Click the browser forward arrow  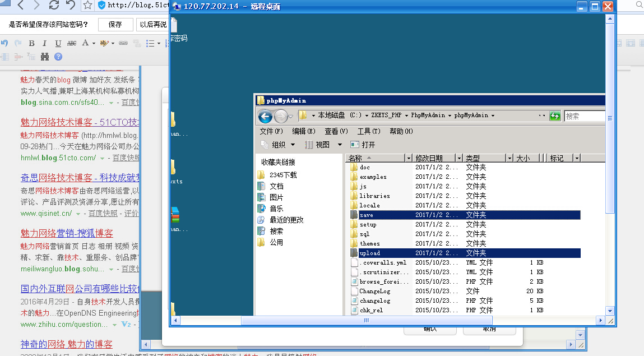point(36,6)
